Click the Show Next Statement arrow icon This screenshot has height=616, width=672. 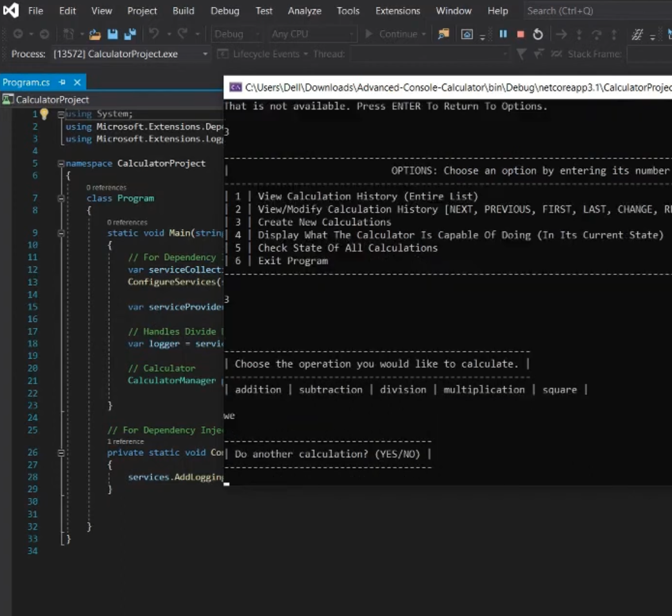(561, 34)
